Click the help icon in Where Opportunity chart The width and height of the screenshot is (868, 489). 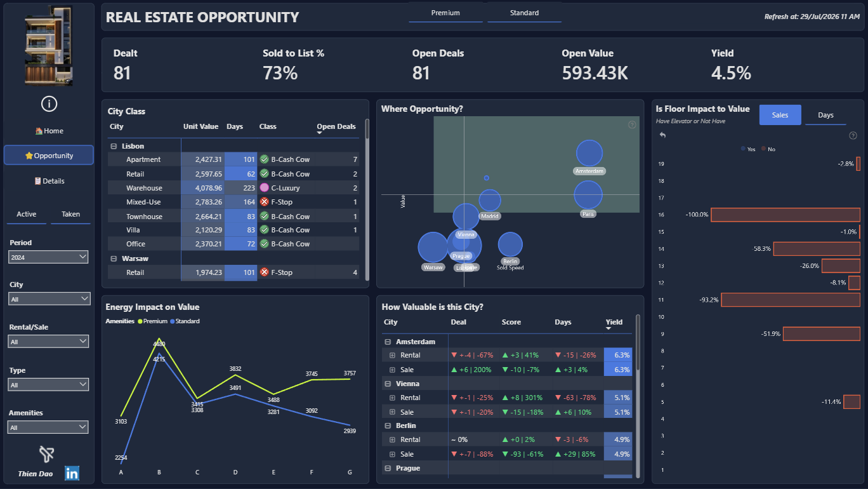(632, 124)
